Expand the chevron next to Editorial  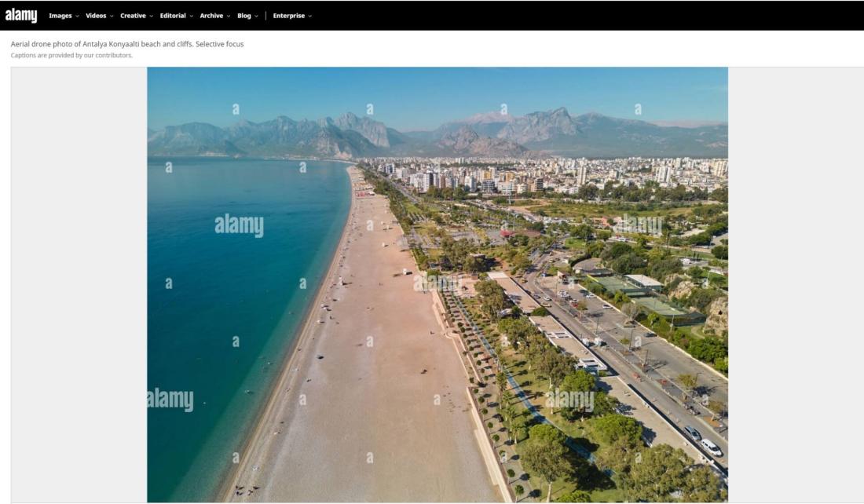coord(191,16)
